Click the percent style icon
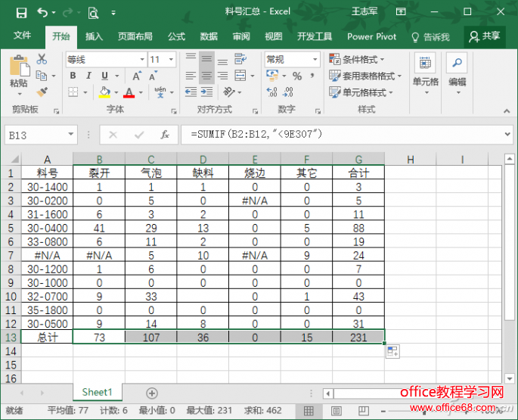 coord(296,76)
